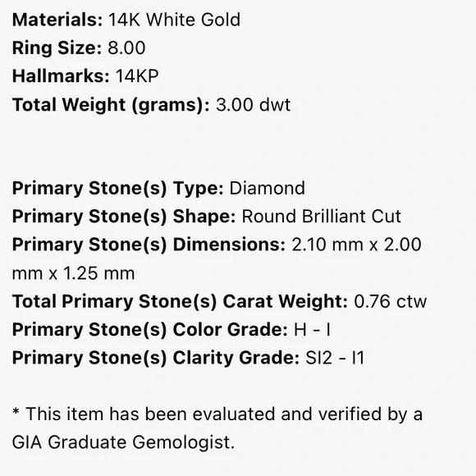476x476 pixels.
Task: Click the Hallmarks label
Action: point(61,76)
